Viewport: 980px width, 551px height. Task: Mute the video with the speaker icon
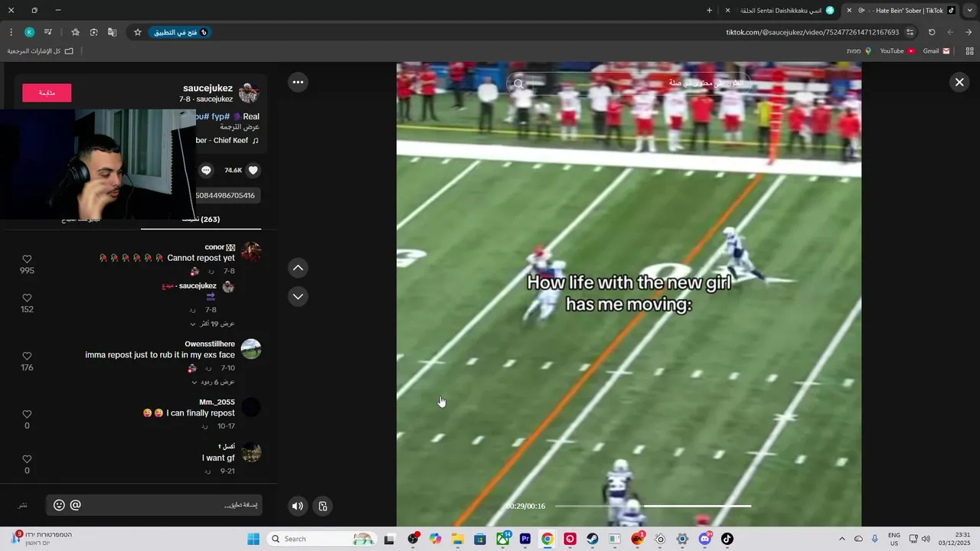298,506
